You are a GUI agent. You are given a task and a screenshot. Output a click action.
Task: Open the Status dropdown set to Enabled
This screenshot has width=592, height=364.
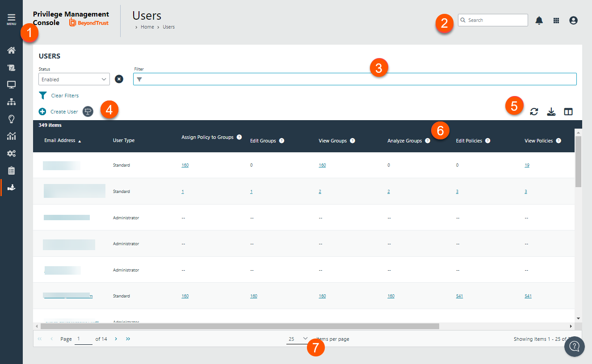coord(74,79)
